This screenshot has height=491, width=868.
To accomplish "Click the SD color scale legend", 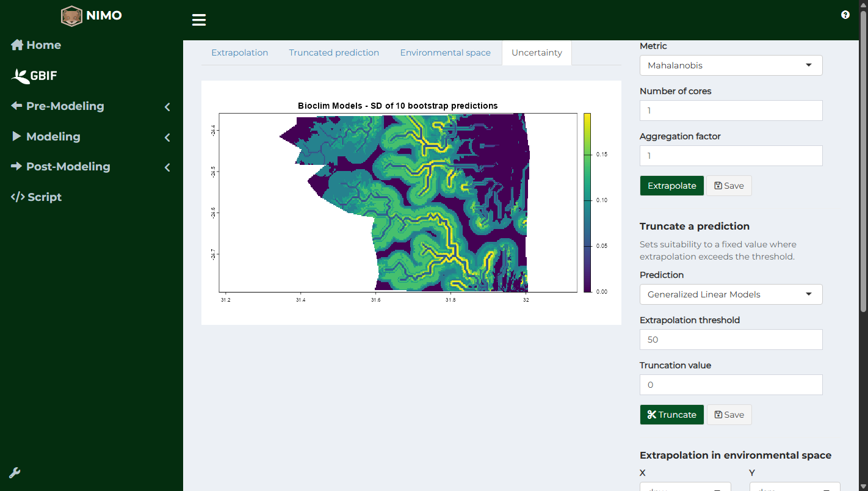I will (x=587, y=203).
